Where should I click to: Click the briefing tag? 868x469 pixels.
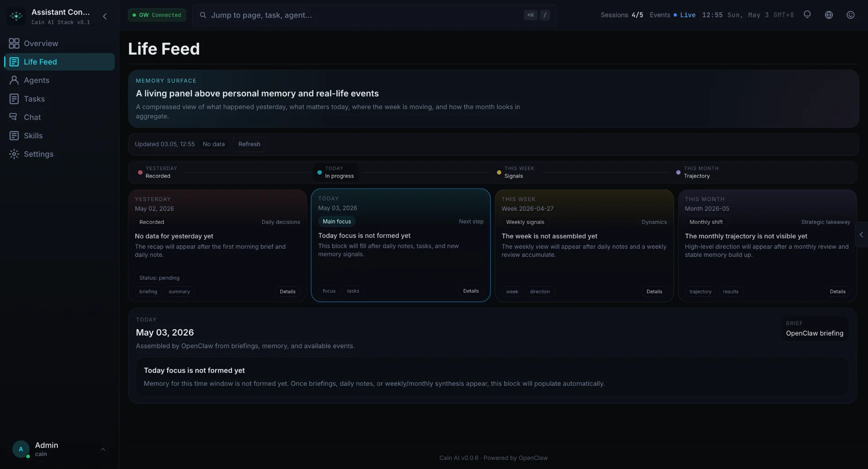[148, 292]
